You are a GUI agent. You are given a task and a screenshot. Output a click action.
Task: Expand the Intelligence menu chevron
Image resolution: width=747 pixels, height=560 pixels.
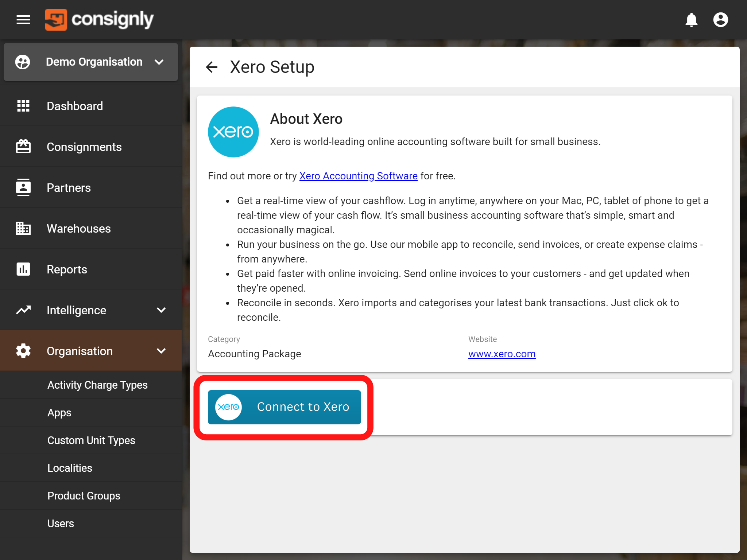(161, 310)
